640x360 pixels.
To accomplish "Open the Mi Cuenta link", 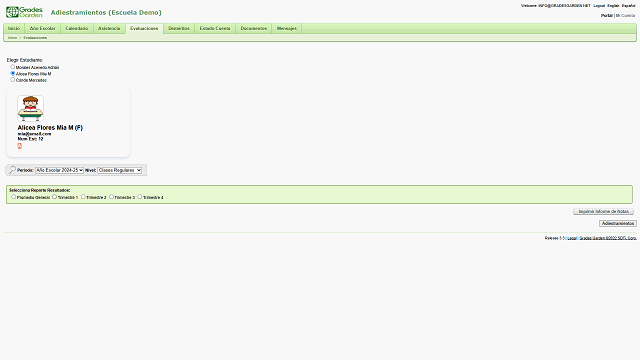I will [x=625, y=16].
